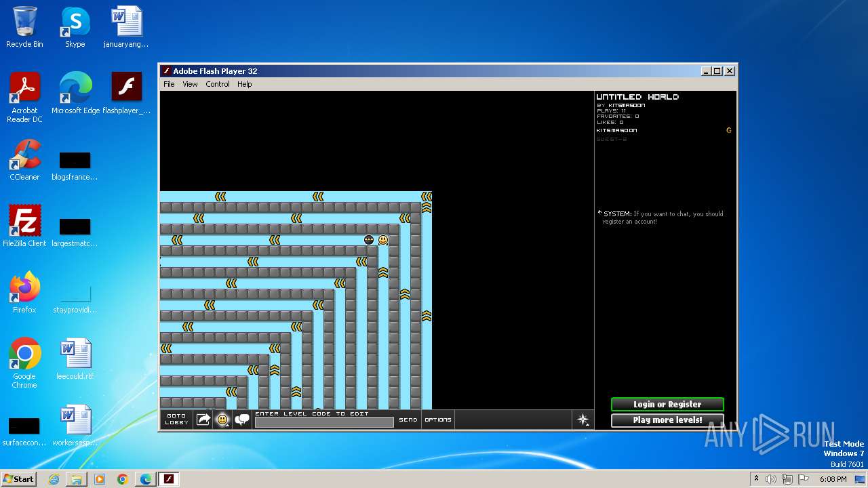Maximize the Adobe Flash Player window

pyautogui.click(x=717, y=71)
